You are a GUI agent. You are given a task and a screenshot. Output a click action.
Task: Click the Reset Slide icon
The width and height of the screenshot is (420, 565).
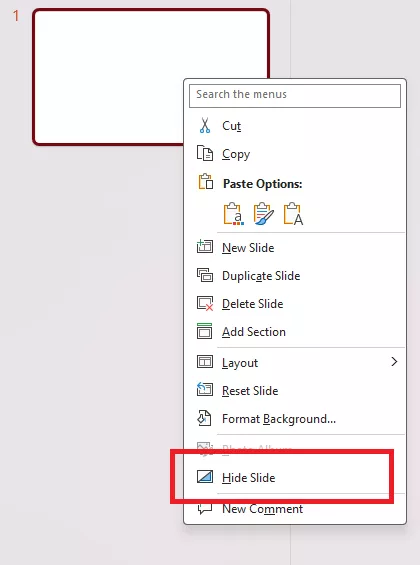(x=205, y=390)
